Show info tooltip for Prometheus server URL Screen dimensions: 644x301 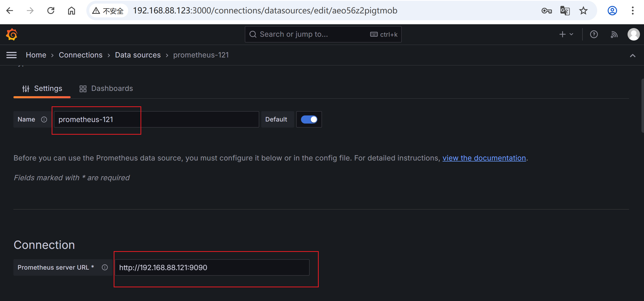(x=105, y=267)
